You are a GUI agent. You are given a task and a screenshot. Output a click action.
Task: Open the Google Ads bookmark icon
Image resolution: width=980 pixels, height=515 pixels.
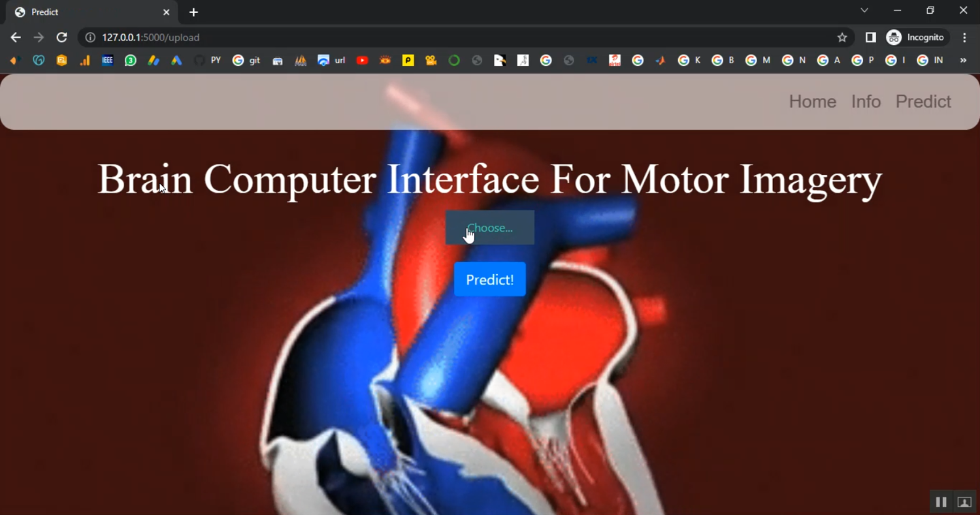pyautogui.click(x=176, y=61)
